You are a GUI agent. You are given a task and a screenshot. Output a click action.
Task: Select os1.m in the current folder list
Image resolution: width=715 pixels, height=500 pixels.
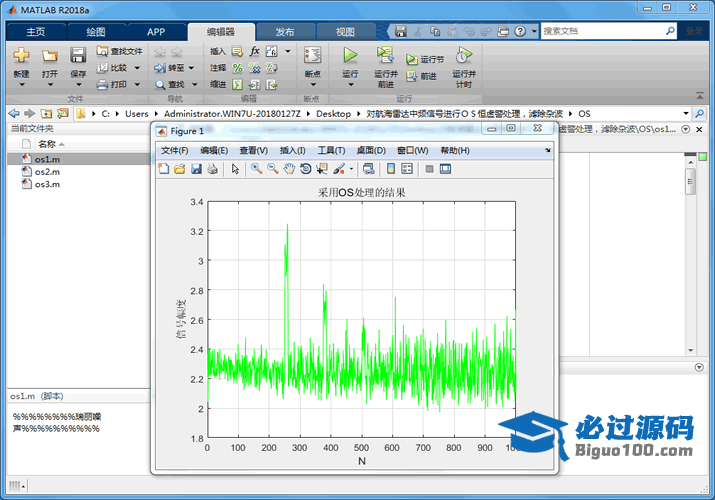[x=47, y=159]
